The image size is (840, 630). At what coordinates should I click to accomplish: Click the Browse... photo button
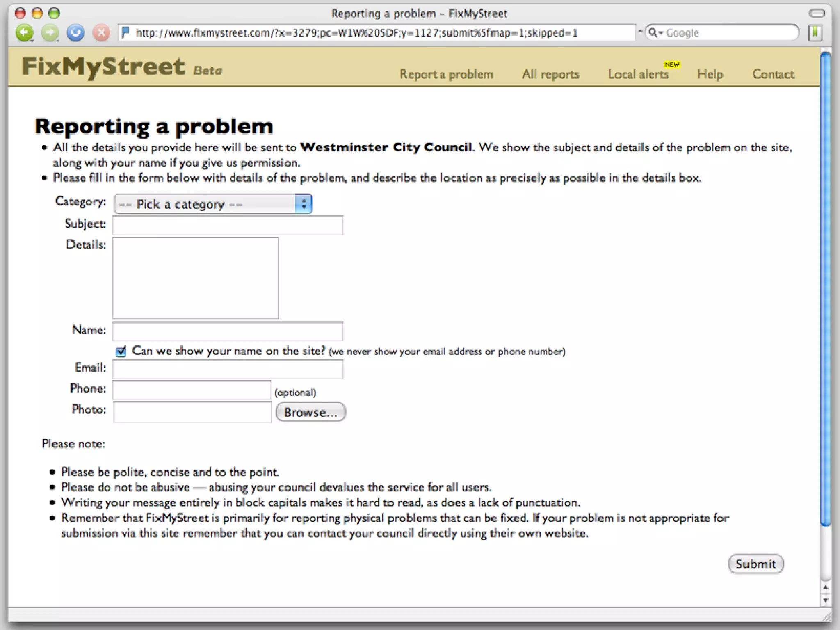310,412
